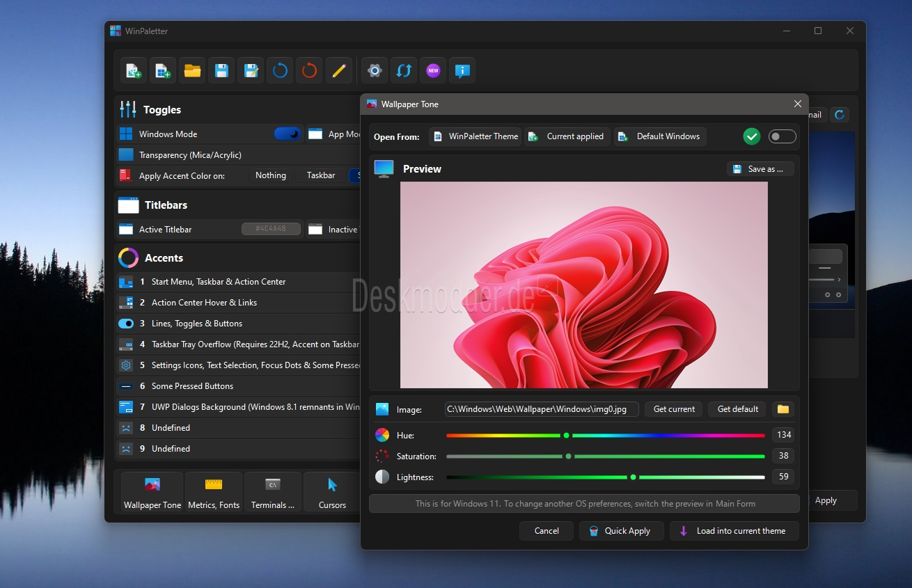Click the Saturation value box 38
Image resolution: width=912 pixels, height=588 pixels.
[x=783, y=456]
